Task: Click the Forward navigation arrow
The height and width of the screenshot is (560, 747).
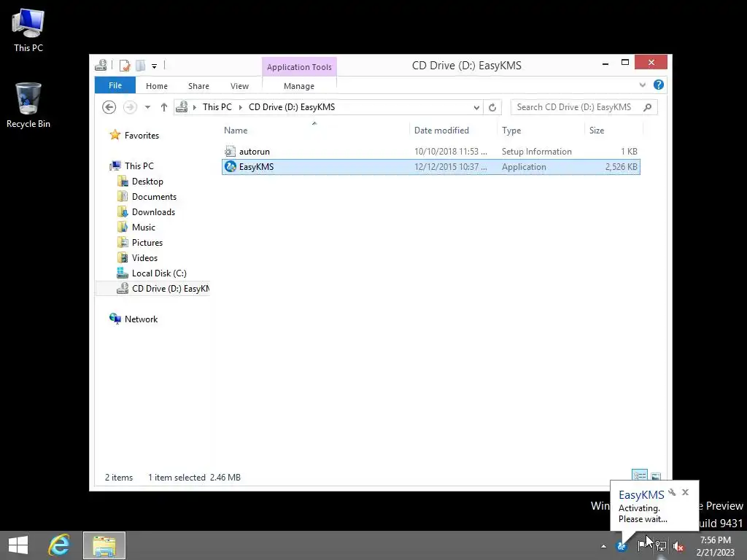Action: pos(130,107)
